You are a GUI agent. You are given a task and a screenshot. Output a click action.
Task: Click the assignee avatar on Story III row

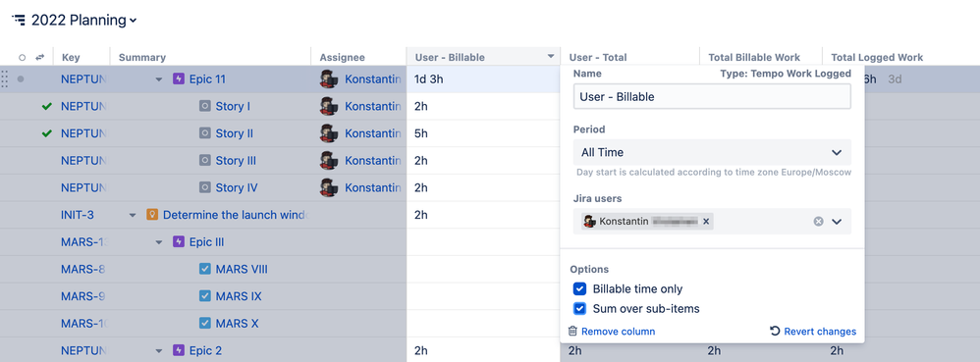[x=329, y=161]
